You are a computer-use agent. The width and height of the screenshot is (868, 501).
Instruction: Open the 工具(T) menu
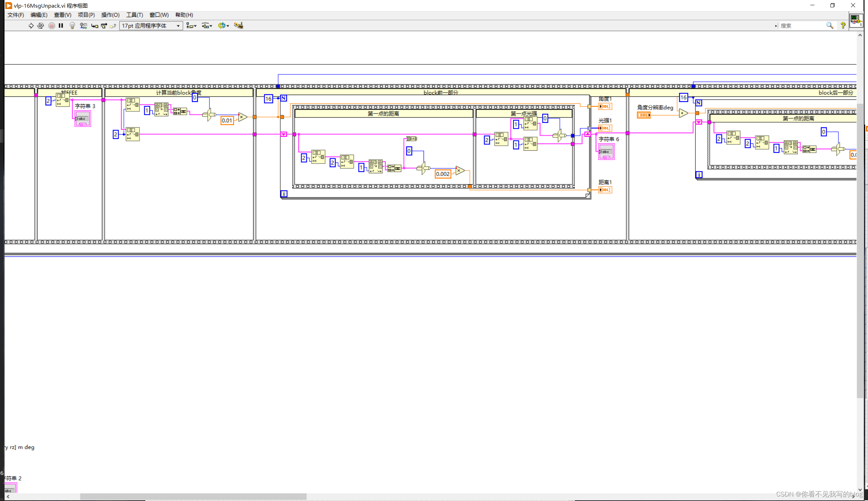coord(134,15)
